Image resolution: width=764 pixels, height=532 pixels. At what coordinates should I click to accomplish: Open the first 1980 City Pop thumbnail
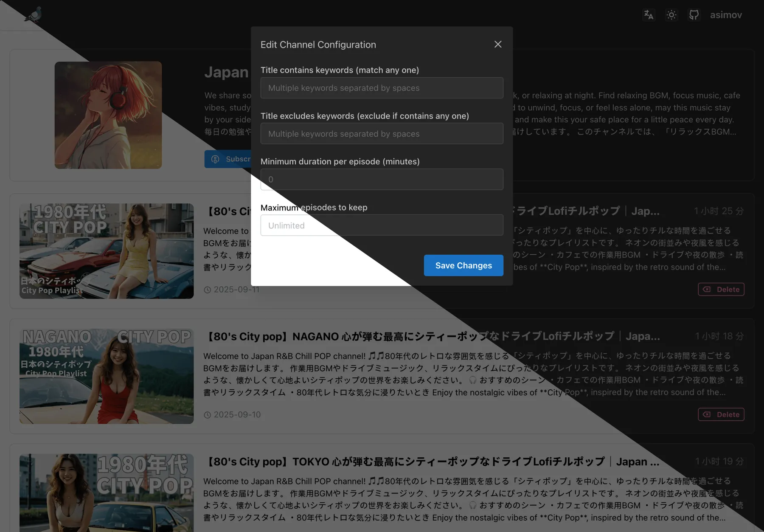point(107,251)
